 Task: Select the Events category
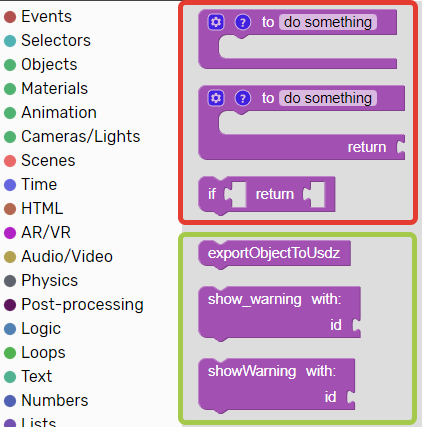[x=38, y=17]
